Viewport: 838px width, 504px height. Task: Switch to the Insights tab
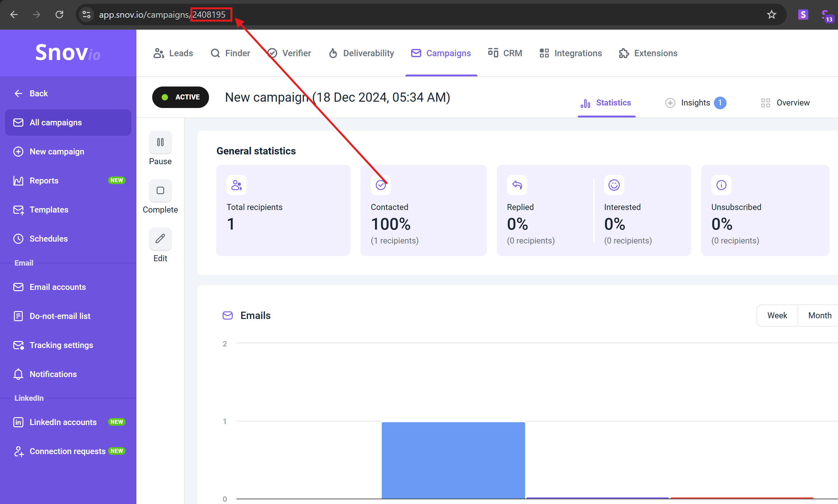click(695, 103)
